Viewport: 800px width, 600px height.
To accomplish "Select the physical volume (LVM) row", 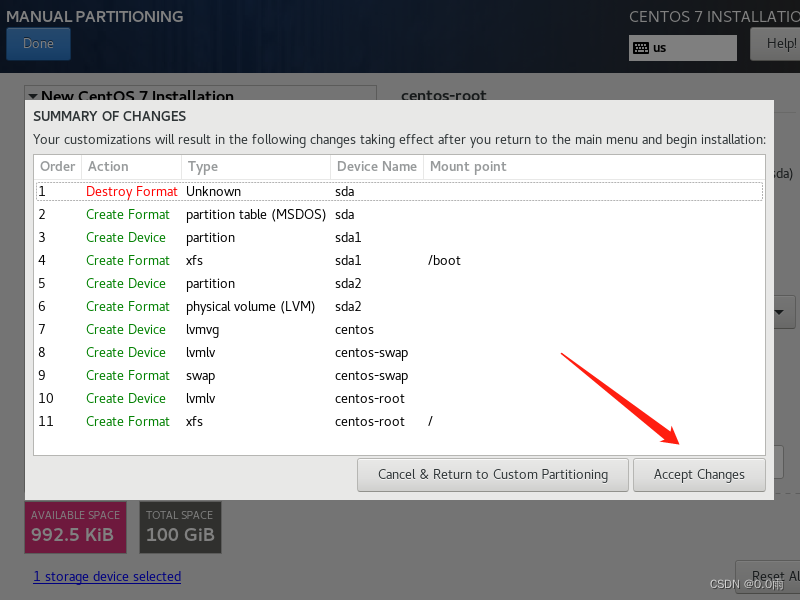I will coord(399,306).
